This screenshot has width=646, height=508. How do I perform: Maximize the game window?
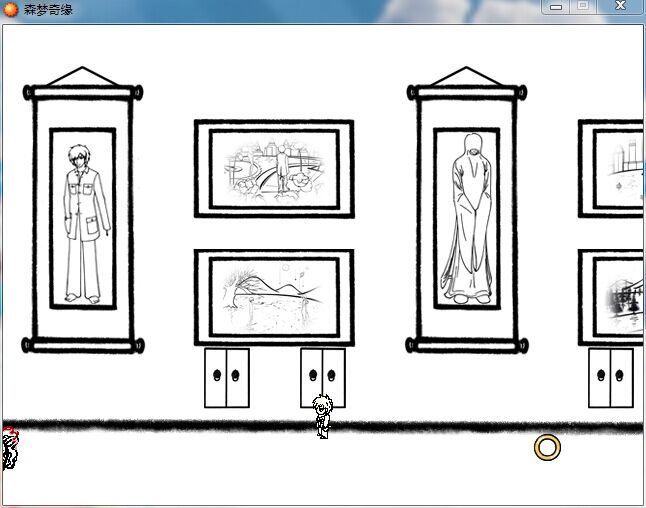[583, 7]
